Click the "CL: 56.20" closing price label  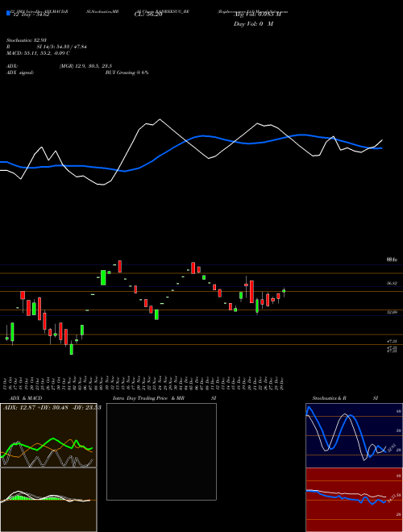(x=148, y=15)
